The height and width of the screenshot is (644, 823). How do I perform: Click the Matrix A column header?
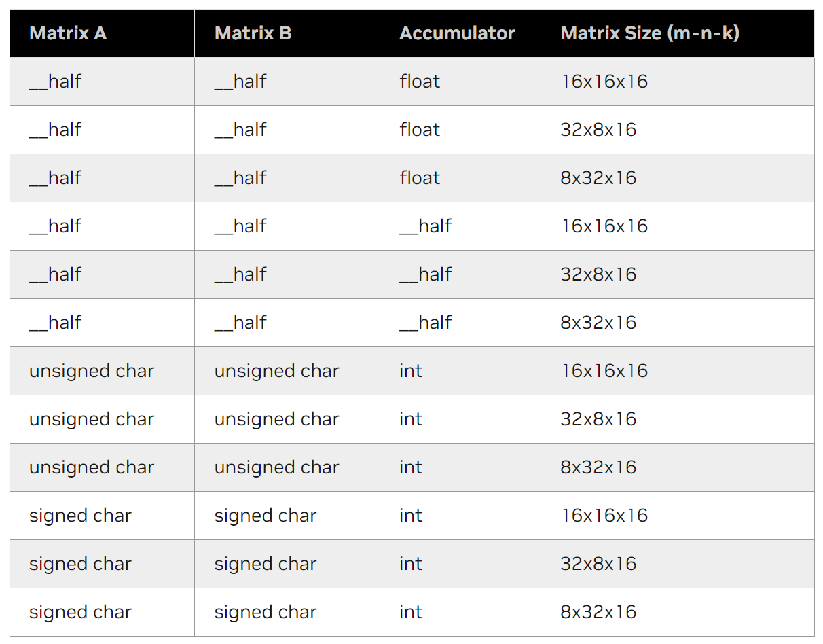[68, 33]
